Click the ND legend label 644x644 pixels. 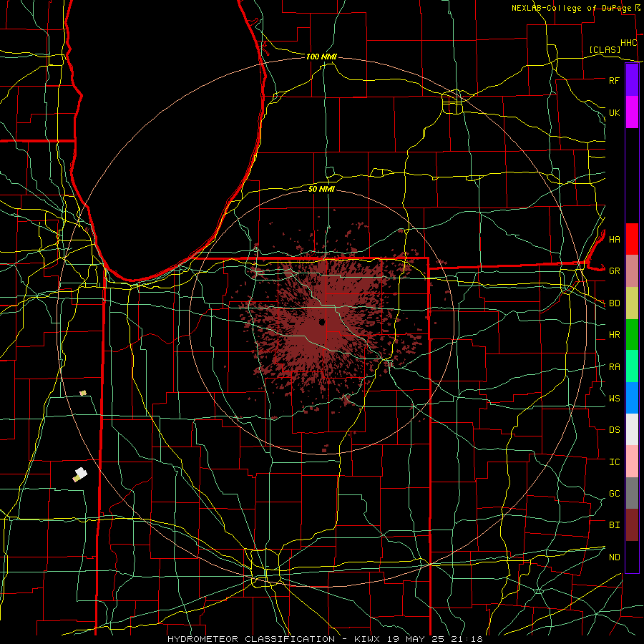pos(614,557)
